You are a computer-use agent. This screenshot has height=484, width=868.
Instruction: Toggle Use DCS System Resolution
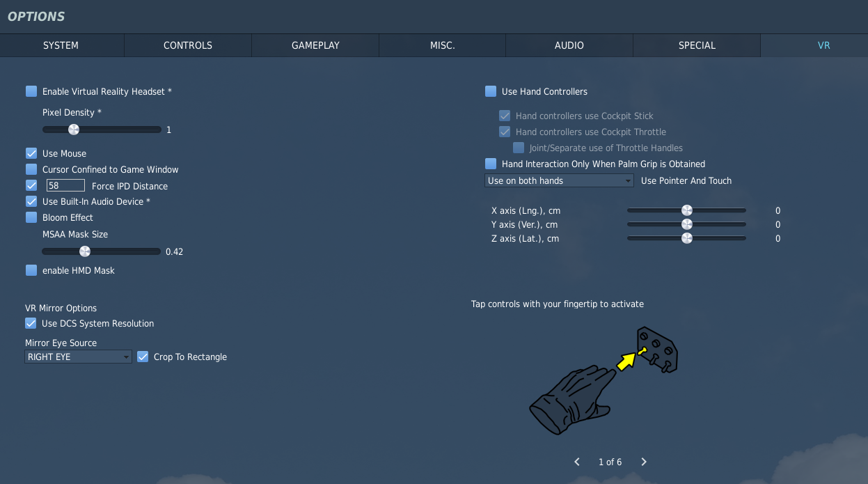(x=31, y=323)
